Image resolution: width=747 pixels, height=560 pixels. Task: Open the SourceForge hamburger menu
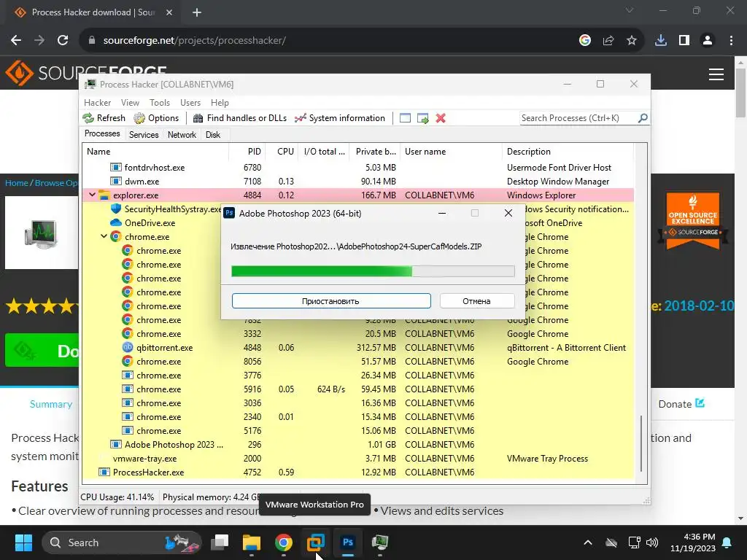point(716,74)
